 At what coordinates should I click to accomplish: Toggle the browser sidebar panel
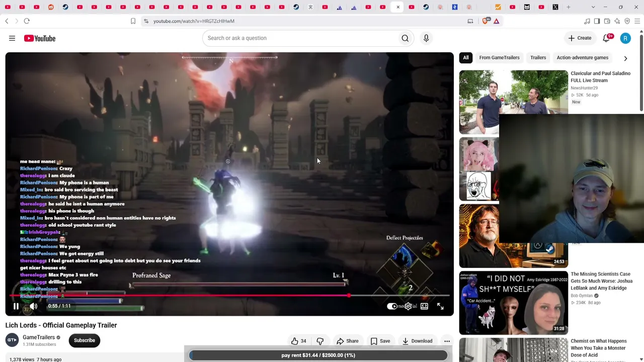[597, 21]
